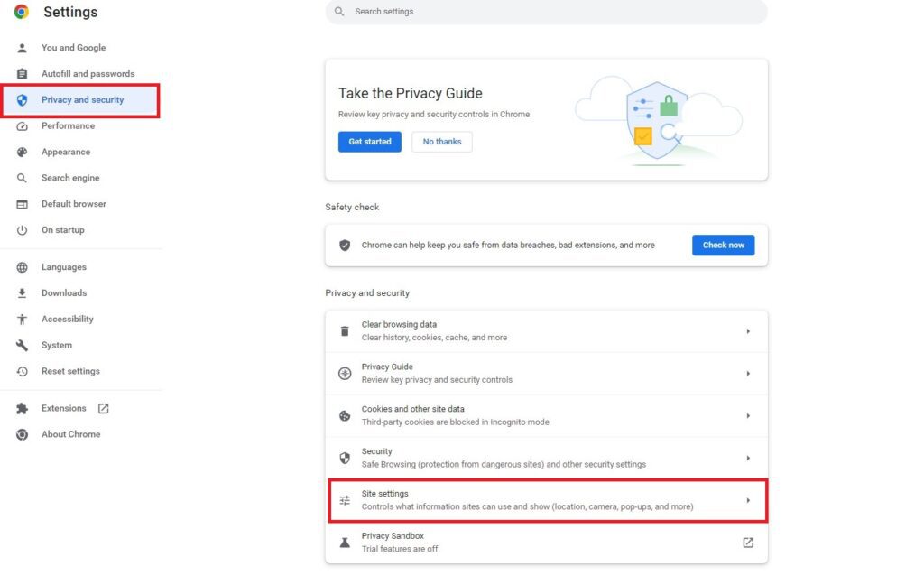Open You and Google settings section

(74, 48)
